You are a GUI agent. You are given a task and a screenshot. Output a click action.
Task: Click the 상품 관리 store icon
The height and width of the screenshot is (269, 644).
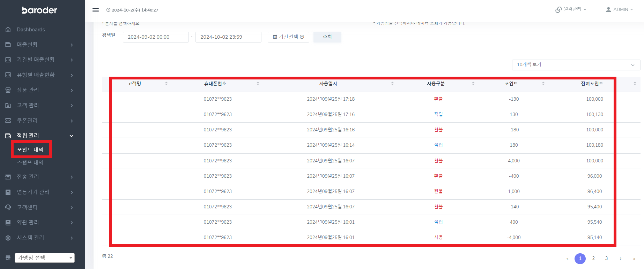point(8,90)
